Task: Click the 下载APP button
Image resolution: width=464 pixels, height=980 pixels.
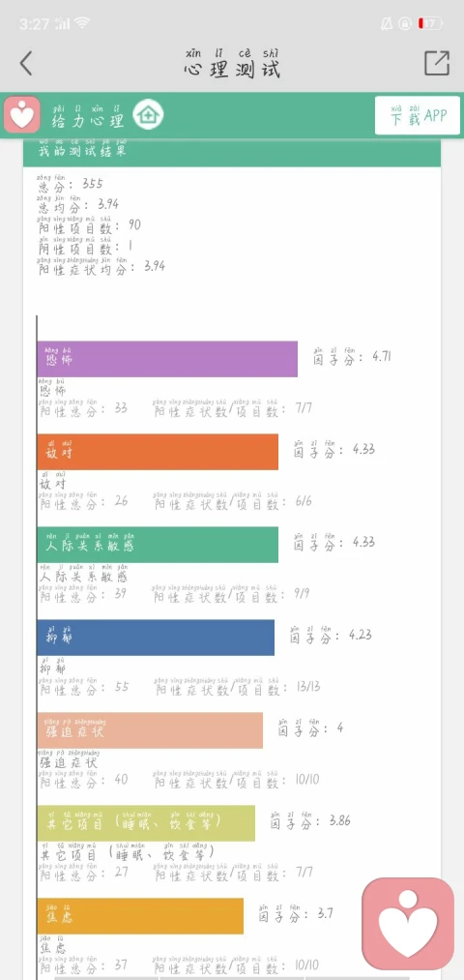Action: pyautogui.click(x=418, y=116)
